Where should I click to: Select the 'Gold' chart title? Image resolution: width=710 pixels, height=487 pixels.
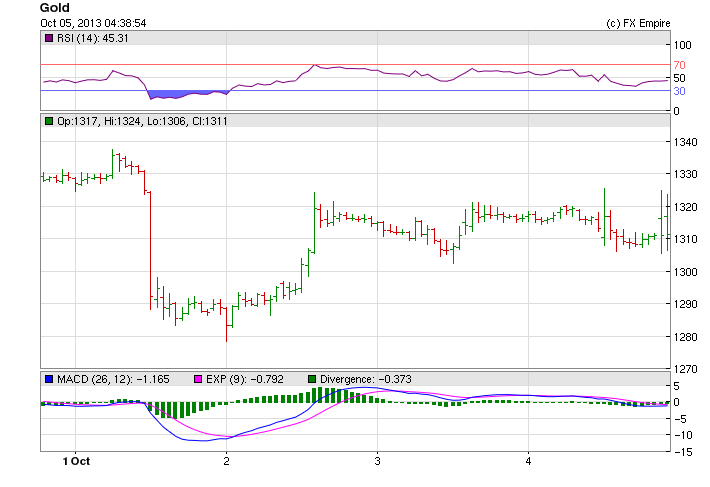click(55, 8)
